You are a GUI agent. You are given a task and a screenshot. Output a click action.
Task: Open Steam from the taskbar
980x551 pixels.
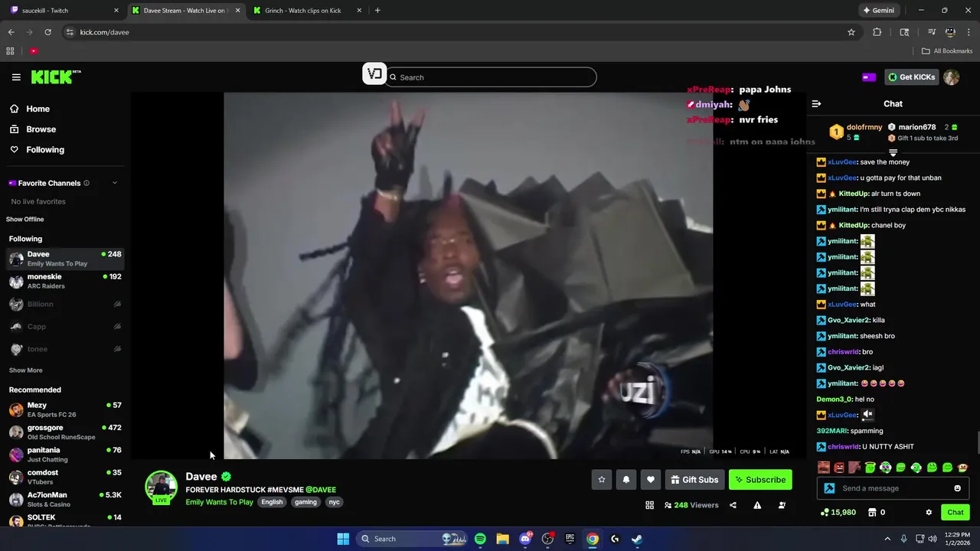[x=637, y=539]
